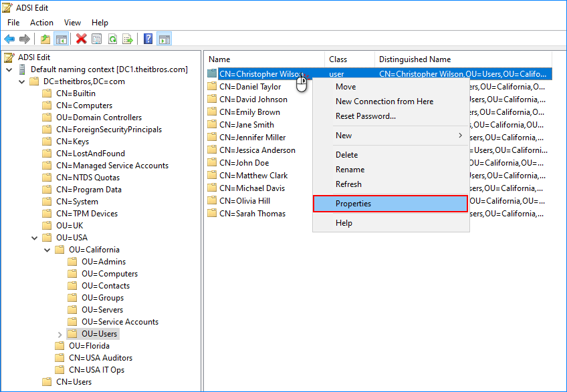Click the Export List toolbar icon
Screen dimensions: 567x392
tap(128, 39)
